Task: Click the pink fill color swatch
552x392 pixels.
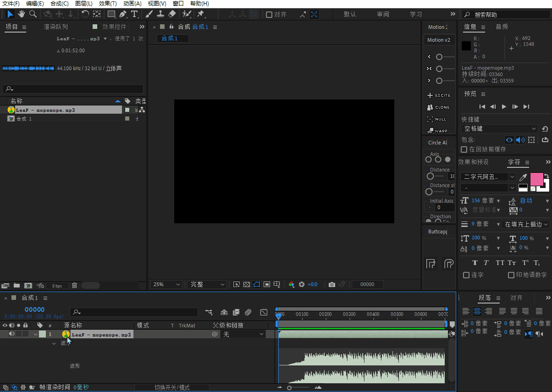Action: (x=536, y=179)
